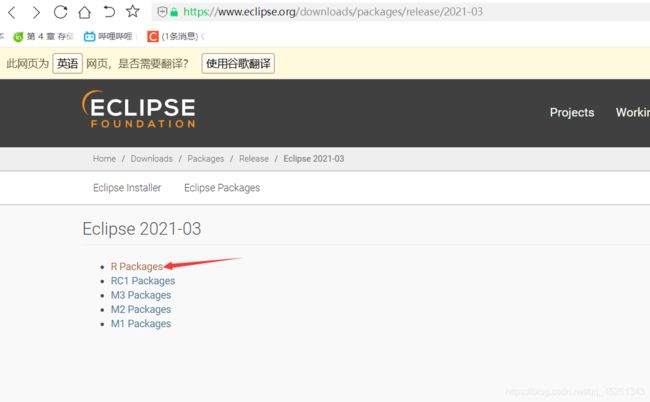Click the 'Eclipse 2021-03' page heading

(x=142, y=229)
